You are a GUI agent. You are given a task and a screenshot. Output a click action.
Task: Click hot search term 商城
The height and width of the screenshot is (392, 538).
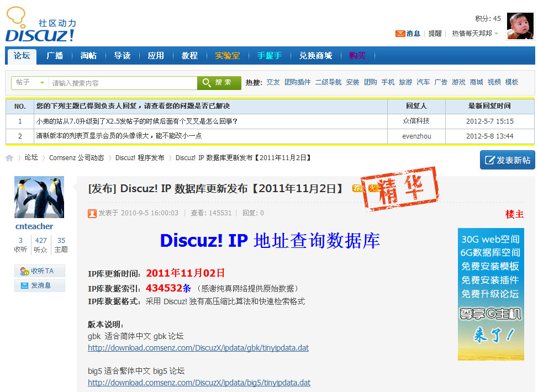[x=476, y=82]
